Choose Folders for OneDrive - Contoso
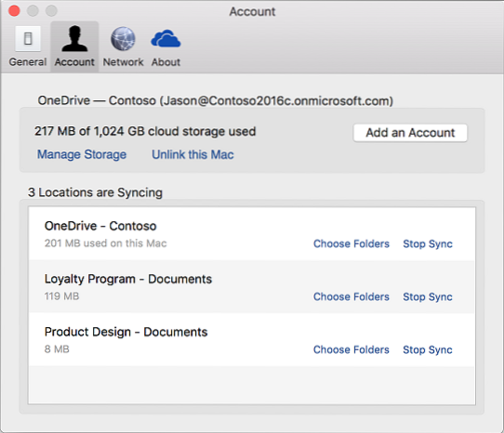The image size is (504, 433). [351, 243]
